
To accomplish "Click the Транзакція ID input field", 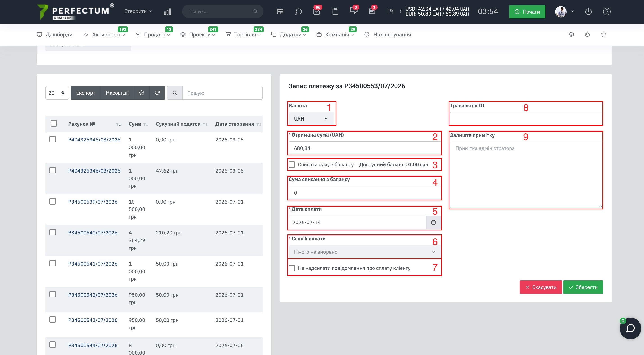I will click(526, 118).
